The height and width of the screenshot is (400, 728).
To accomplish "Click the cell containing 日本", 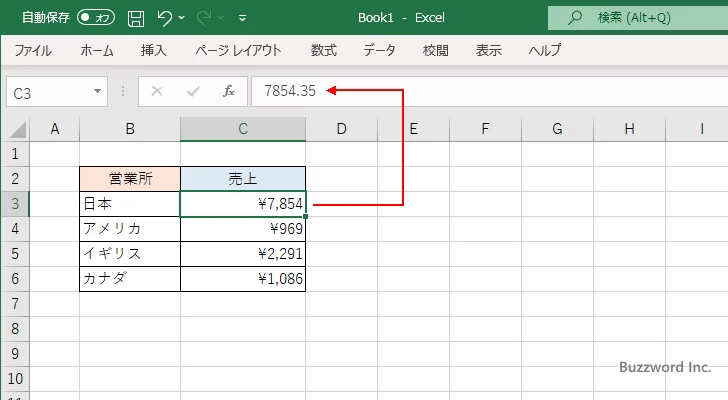I will tap(130, 204).
